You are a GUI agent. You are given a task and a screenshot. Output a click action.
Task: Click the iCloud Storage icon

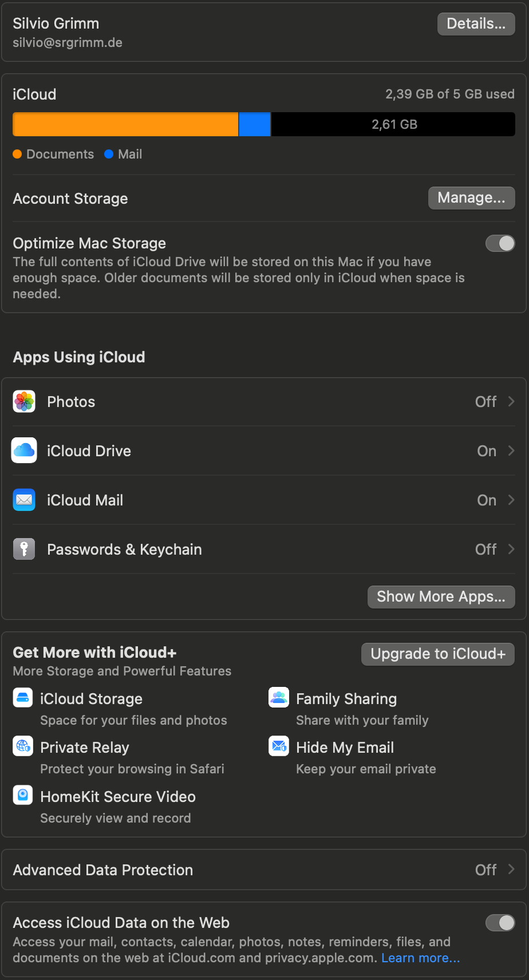23,698
